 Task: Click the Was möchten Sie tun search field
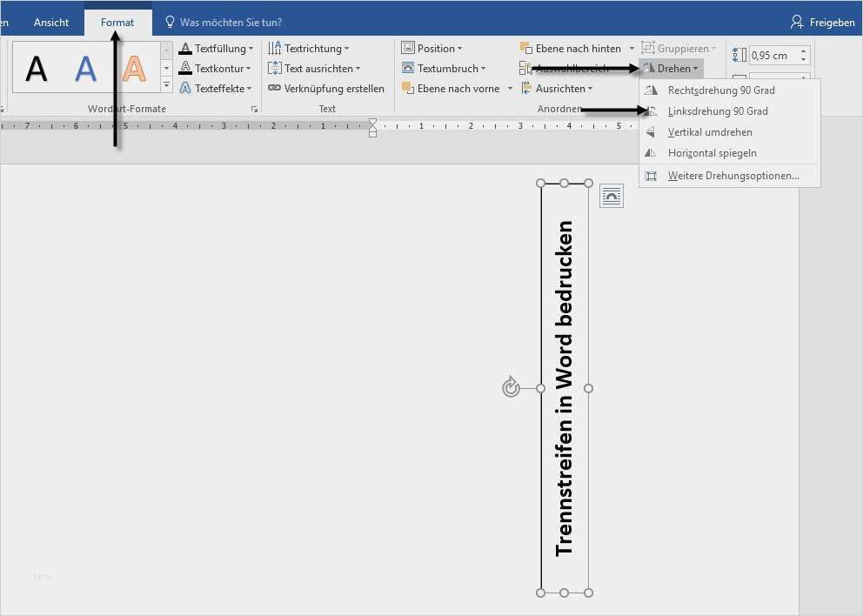231,22
